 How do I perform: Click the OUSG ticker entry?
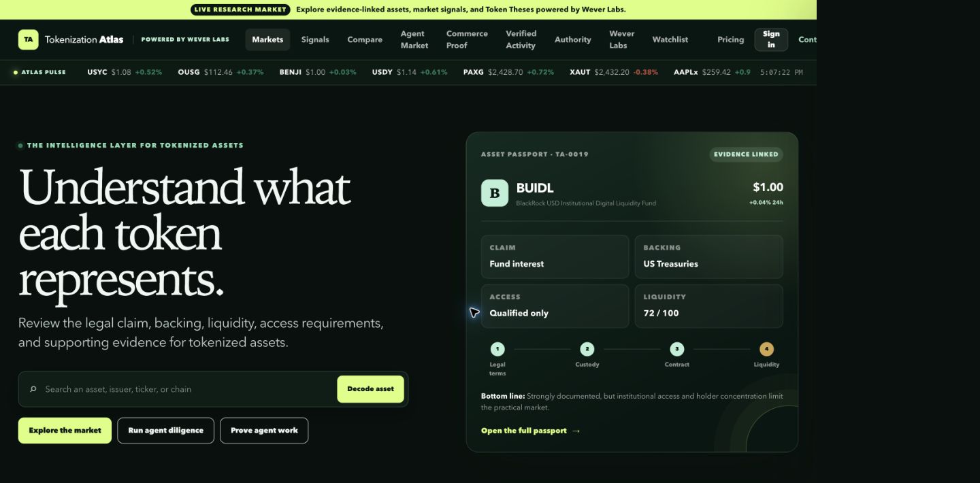(220, 72)
